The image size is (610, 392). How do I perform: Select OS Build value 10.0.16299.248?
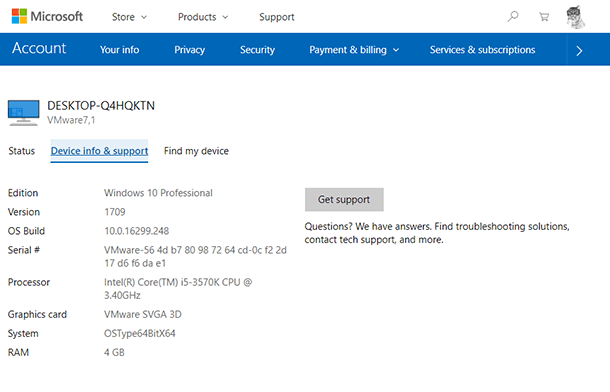click(x=137, y=231)
